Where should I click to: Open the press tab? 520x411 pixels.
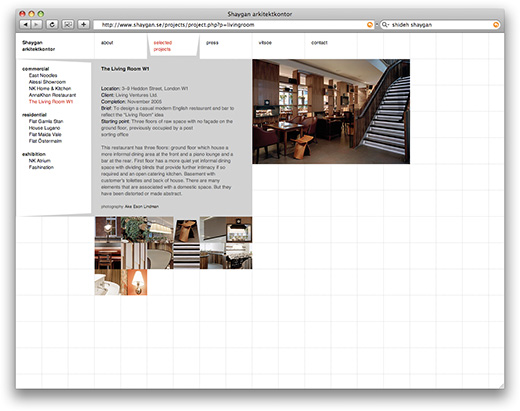point(212,43)
